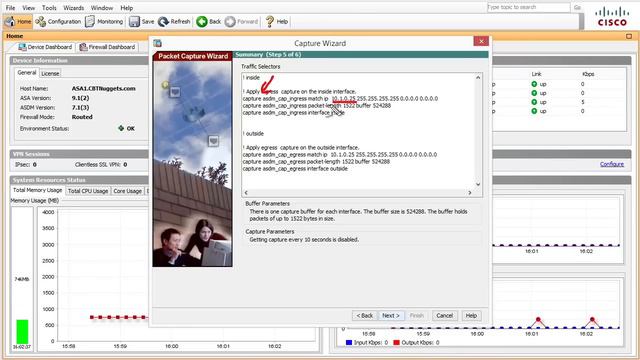Select the Total CPU Usage tab

[x=88, y=191]
